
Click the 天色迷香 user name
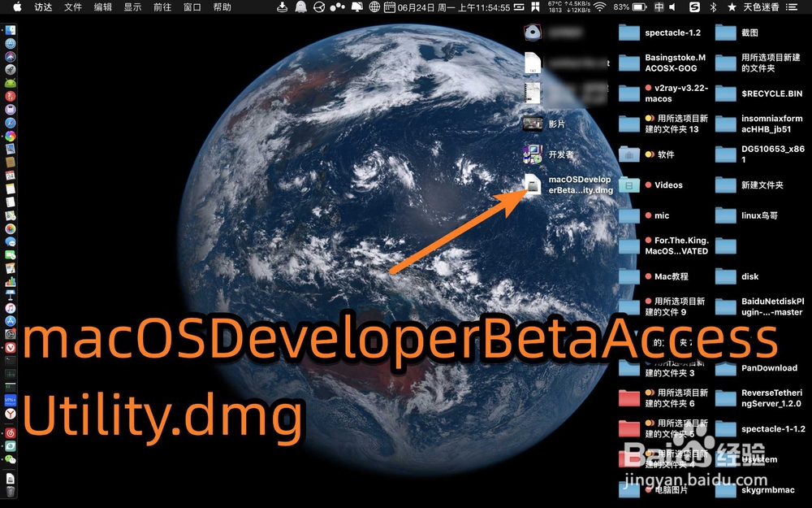[x=762, y=7]
